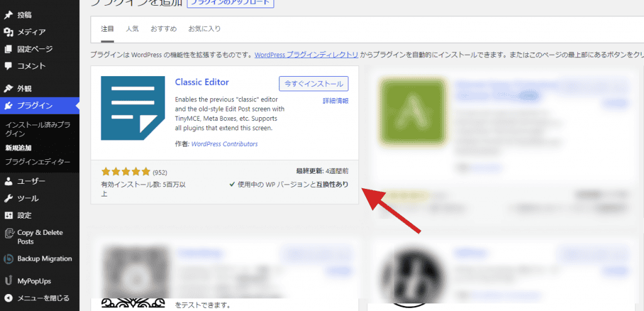Switch to the 人気 tab

[132, 29]
